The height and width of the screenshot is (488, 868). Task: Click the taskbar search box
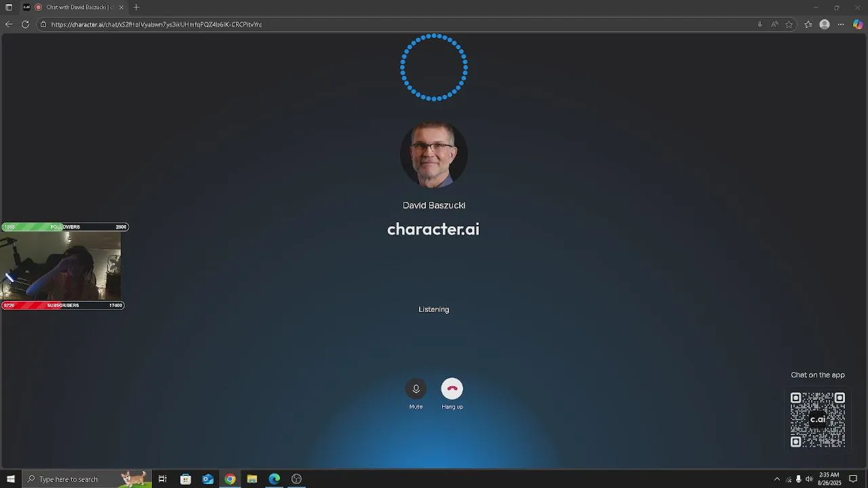pos(87,479)
